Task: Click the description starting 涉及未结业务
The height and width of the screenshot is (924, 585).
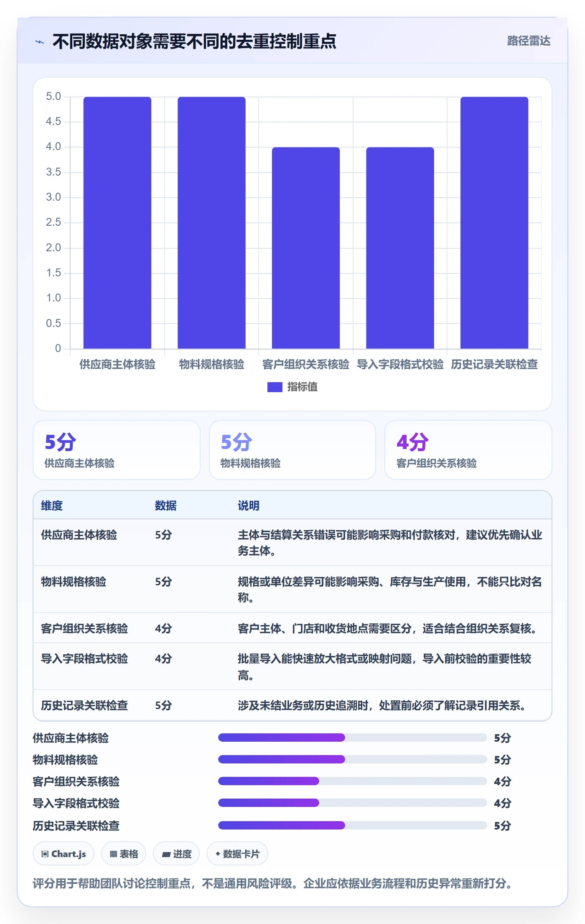Action: (x=382, y=705)
